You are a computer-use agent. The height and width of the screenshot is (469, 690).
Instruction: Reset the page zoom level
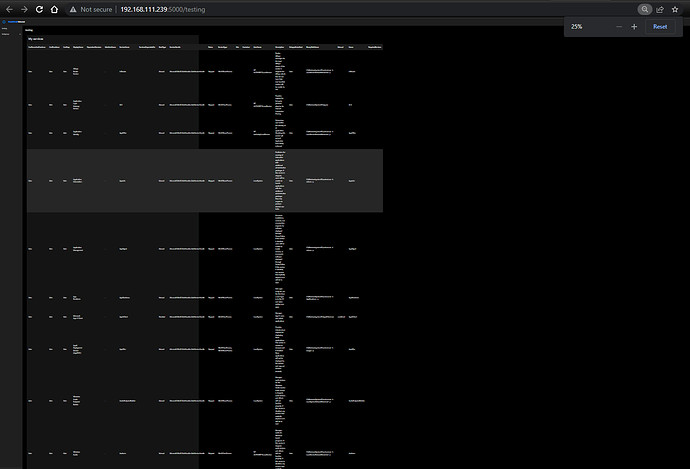660,27
